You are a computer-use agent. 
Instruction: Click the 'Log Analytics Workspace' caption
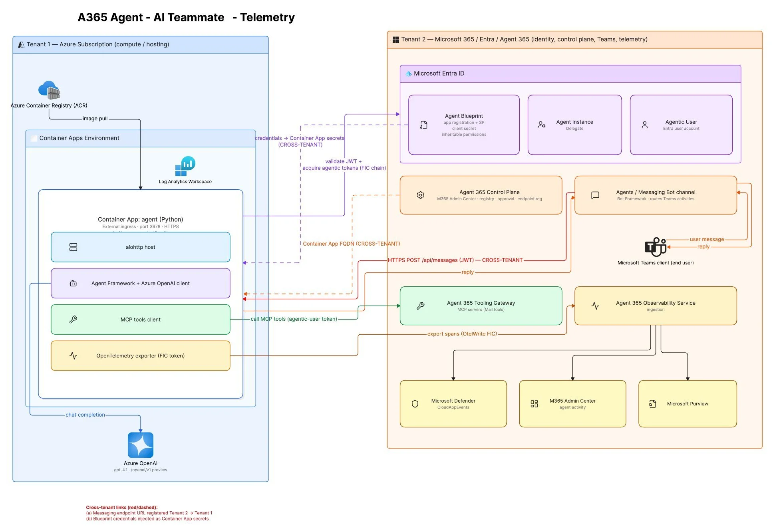(x=185, y=181)
